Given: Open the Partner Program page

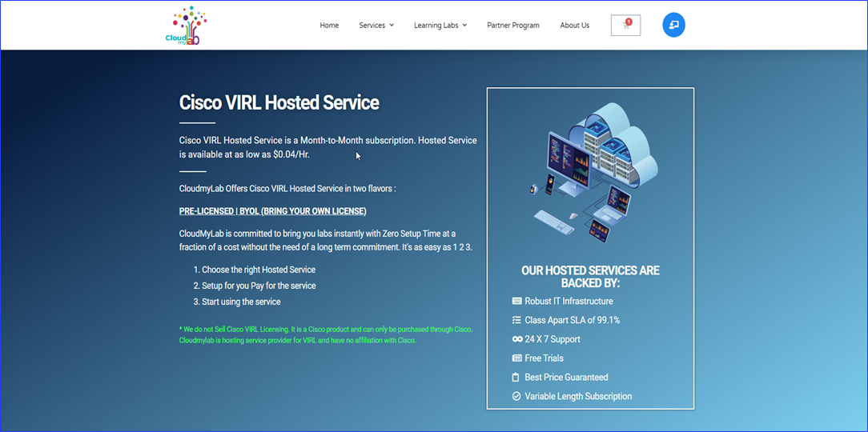Looking at the screenshot, I should [x=513, y=26].
